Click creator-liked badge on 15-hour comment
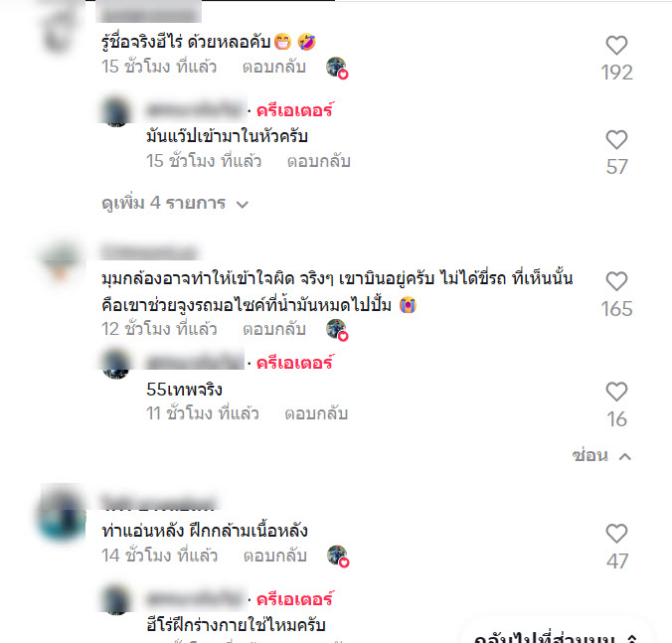Viewport: 672px width, 643px height. click(x=337, y=68)
